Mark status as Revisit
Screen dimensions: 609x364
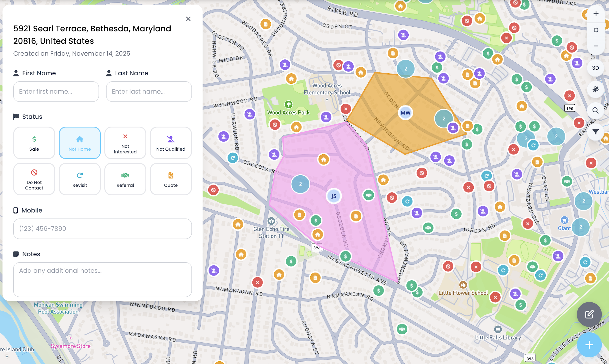pos(80,179)
